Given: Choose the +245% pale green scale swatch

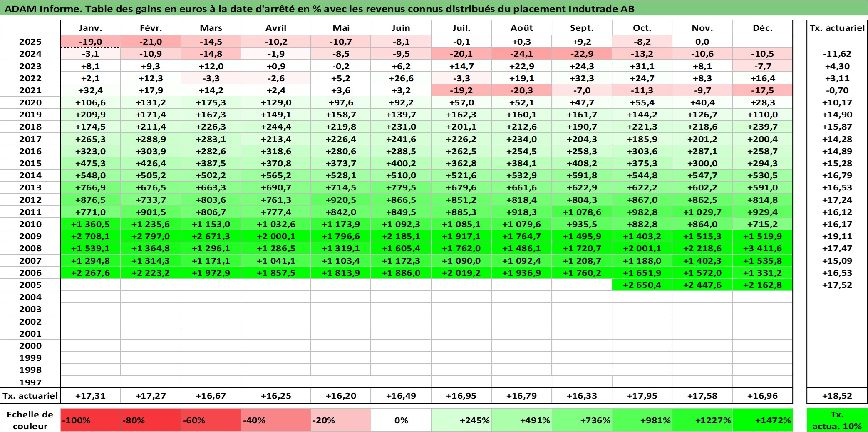Looking at the screenshot, I should [x=461, y=420].
